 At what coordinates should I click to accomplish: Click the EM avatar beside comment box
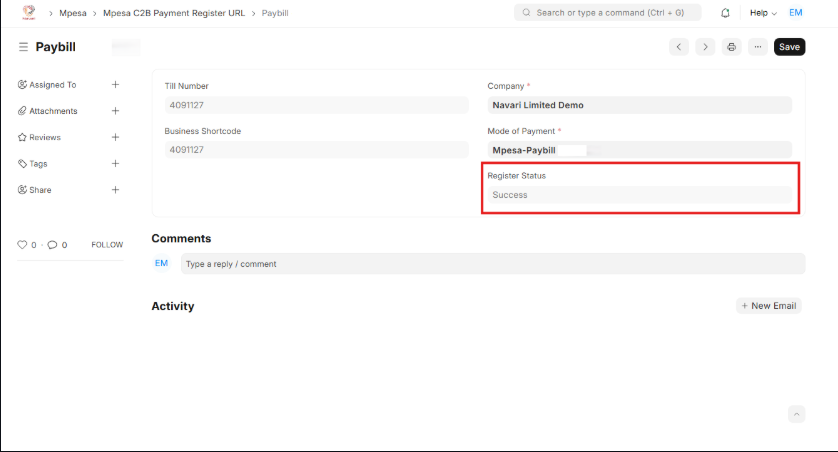(161, 263)
